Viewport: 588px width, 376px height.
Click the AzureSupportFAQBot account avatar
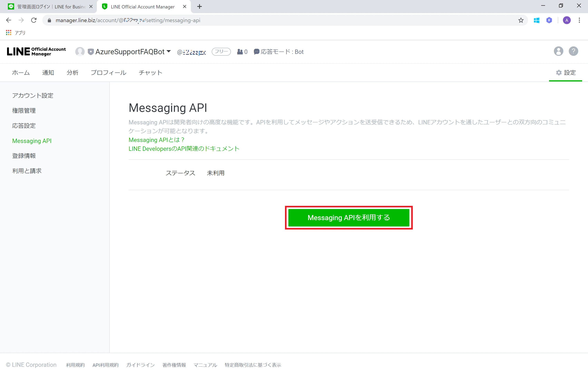click(x=80, y=52)
